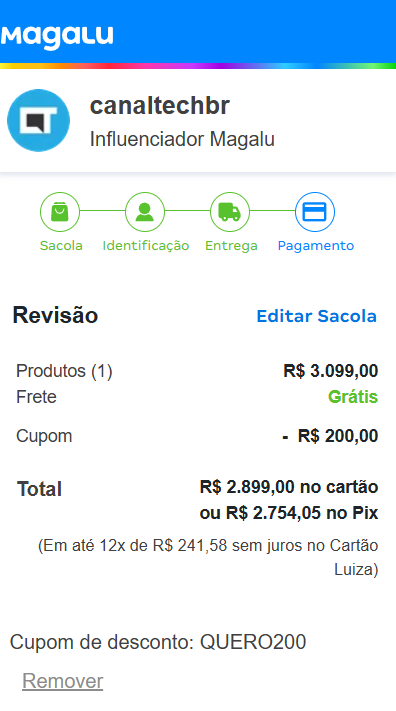Select the Entrega truck step icon
This screenshot has height=711, width=396.
(230, 212)
